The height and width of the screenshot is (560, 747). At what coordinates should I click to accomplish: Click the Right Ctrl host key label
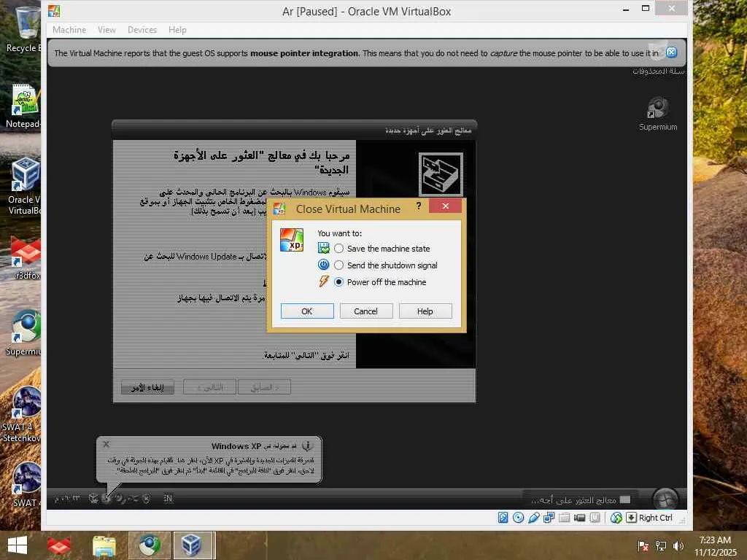[x=656, y=518]
